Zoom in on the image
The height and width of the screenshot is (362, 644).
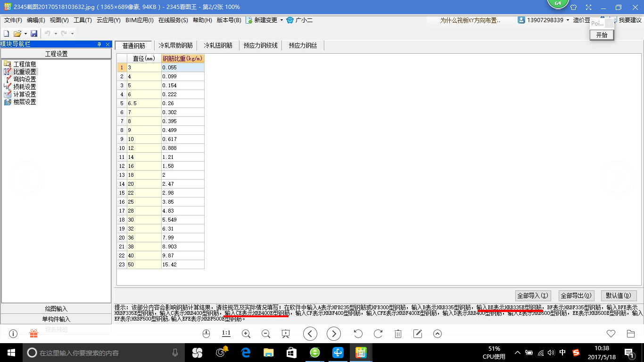pyautogui.click(x=246, y=334)
